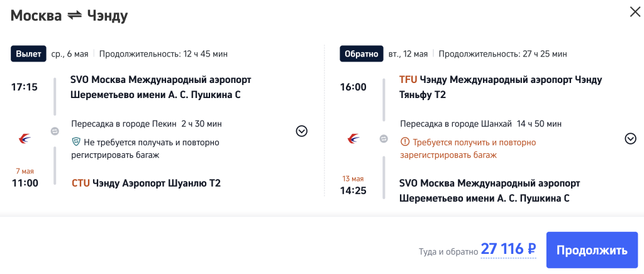Click the outbound airline logo

[25, 139]
